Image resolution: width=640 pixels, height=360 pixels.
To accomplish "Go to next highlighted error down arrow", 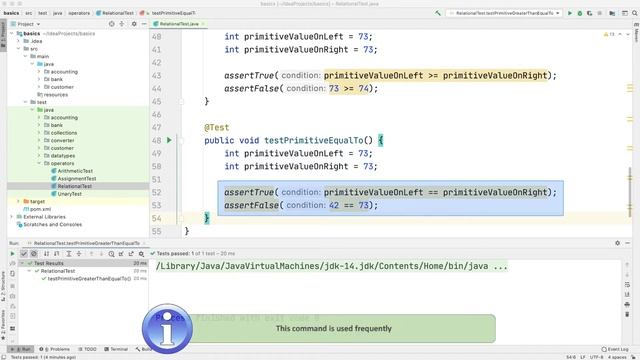I will (x=628, y=34).
